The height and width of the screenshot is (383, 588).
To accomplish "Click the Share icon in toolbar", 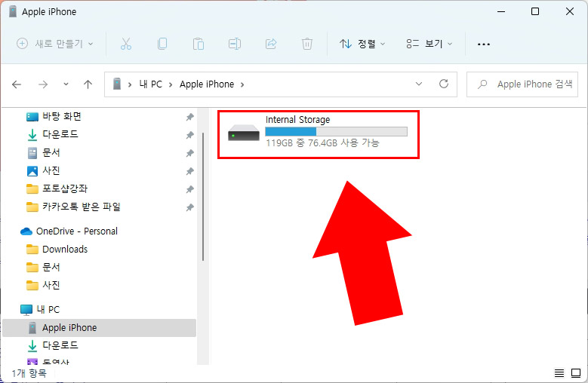I will pyautogui.click(x=271, y=44).
